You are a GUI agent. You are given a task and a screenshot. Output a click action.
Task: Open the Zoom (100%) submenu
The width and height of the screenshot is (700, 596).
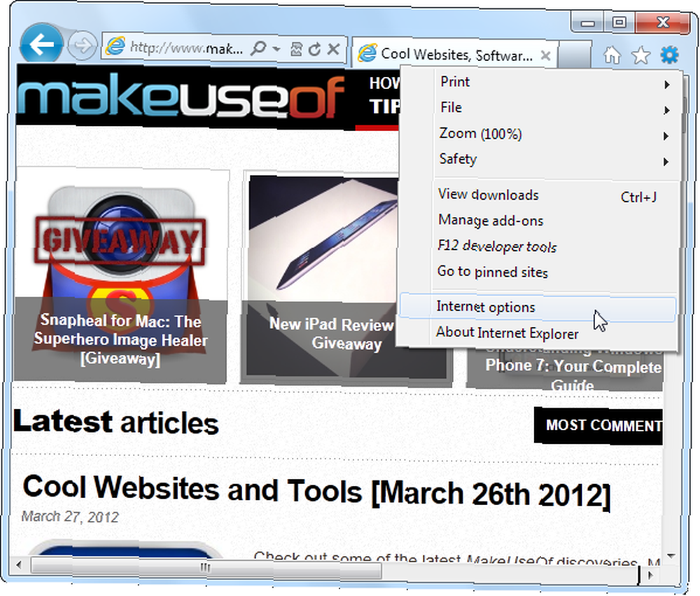point(540,134)
